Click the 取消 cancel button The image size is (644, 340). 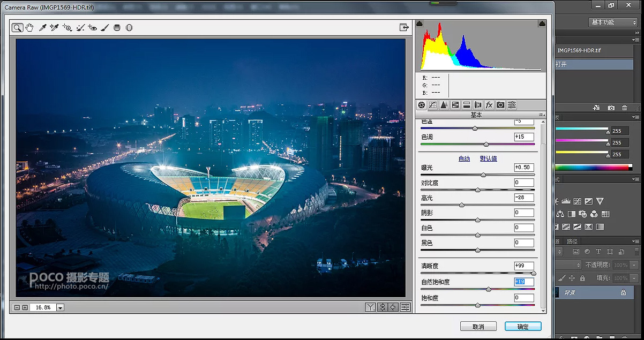tap(478, 327)
